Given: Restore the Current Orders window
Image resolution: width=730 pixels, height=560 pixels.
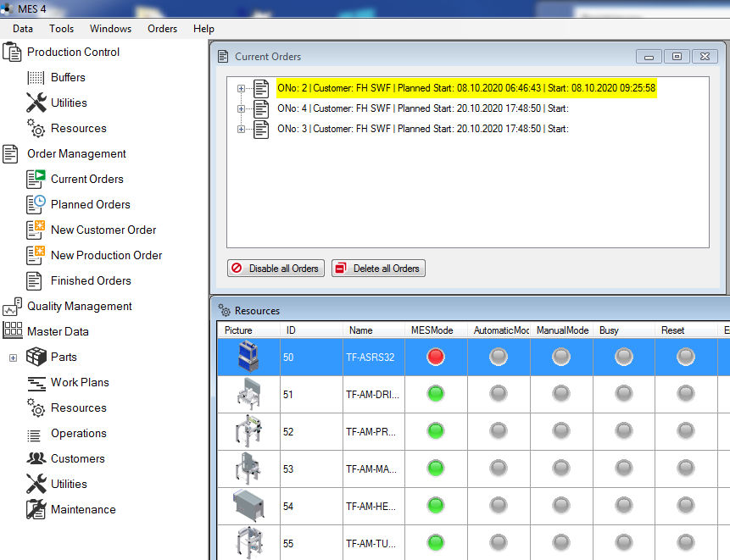Looking at the screenshot, I should (677, 56).
